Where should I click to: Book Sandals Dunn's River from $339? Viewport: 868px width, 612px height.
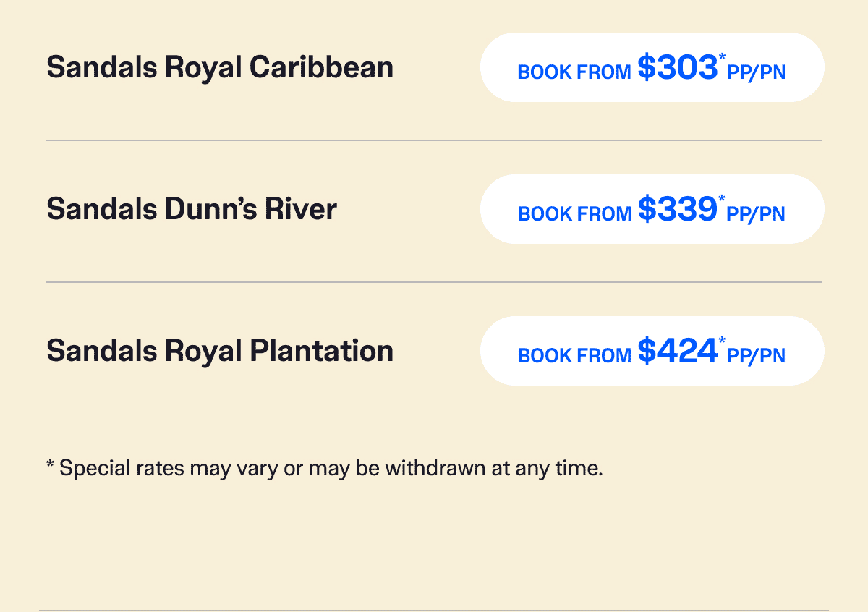(652, 209)
